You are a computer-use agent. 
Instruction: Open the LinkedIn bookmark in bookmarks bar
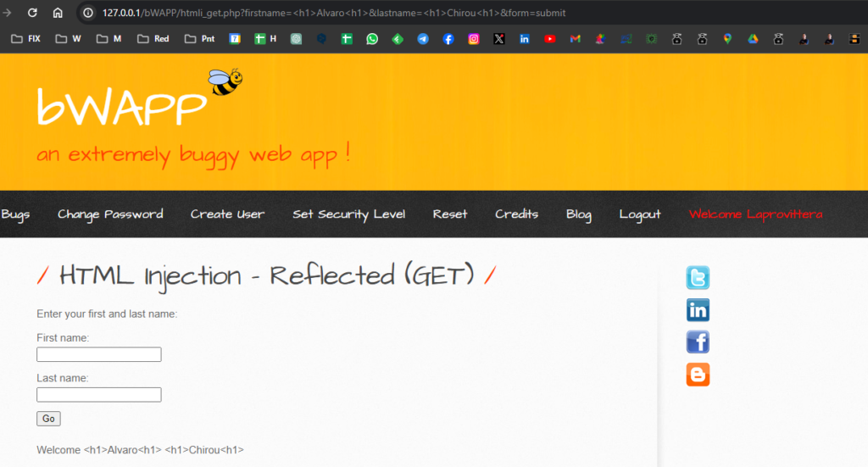click(524, 39)
